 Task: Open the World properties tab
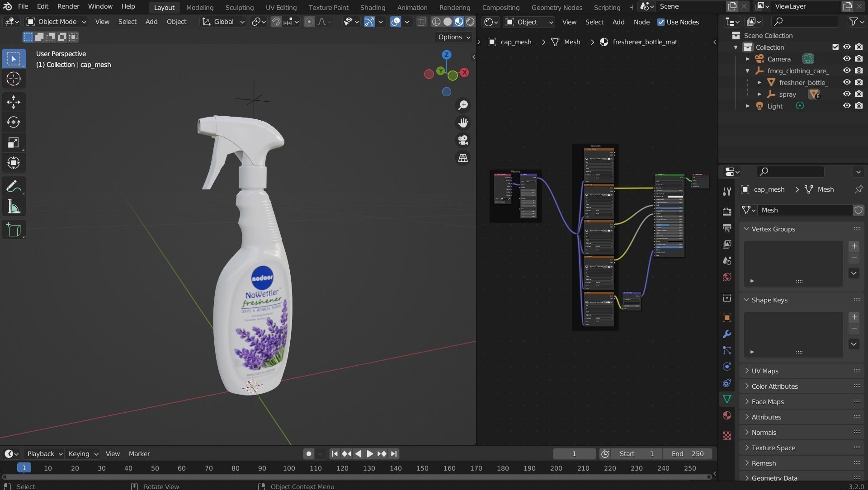727,277
